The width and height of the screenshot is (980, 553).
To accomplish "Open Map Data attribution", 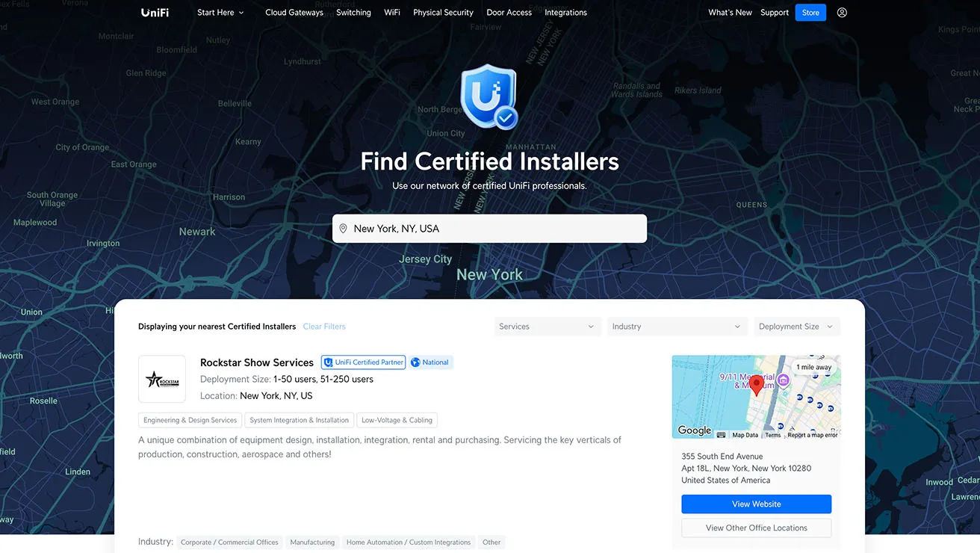I will tap(745, 435).
